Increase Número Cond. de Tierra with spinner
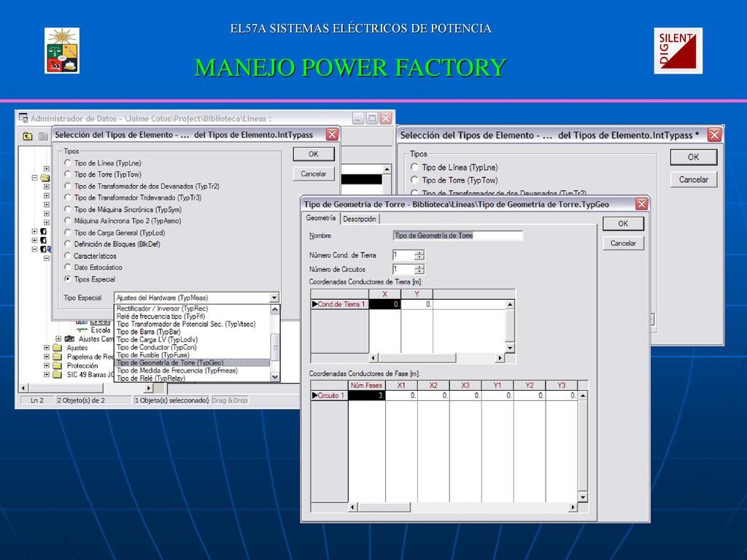The width and height of the screenshot is (747, 560). click(419, 252)
